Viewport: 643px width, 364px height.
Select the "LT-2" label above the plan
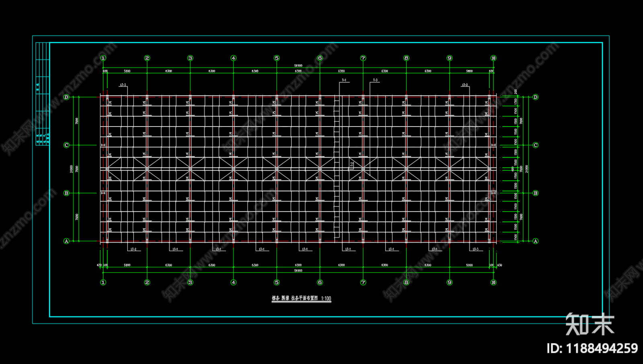[x=465, y=85]
